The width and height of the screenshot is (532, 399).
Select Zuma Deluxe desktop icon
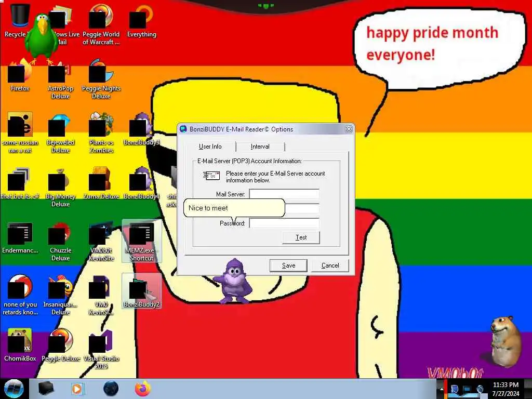[101, 183]
